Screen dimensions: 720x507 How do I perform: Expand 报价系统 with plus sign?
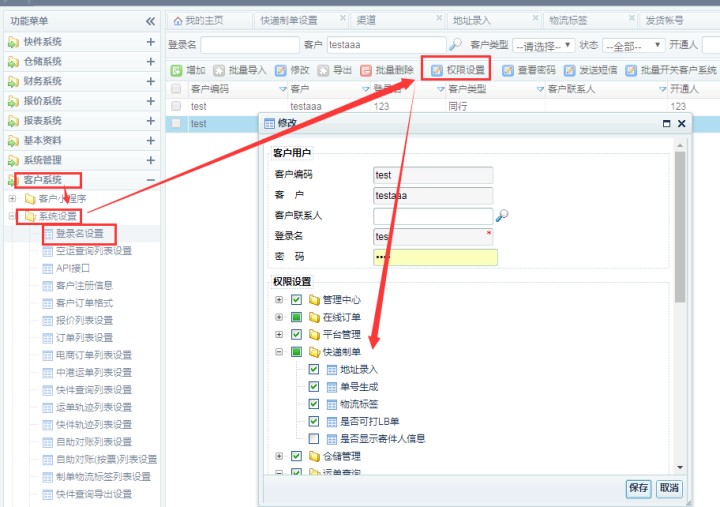coord(151,101)
